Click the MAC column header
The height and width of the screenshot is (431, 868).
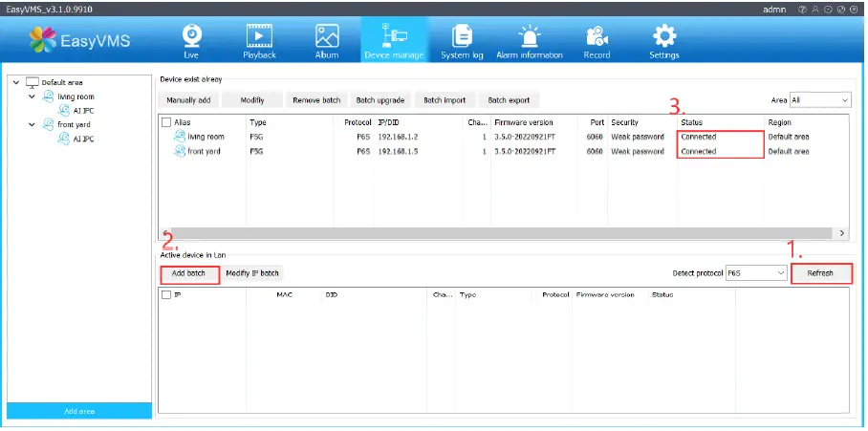click(285, 295)
